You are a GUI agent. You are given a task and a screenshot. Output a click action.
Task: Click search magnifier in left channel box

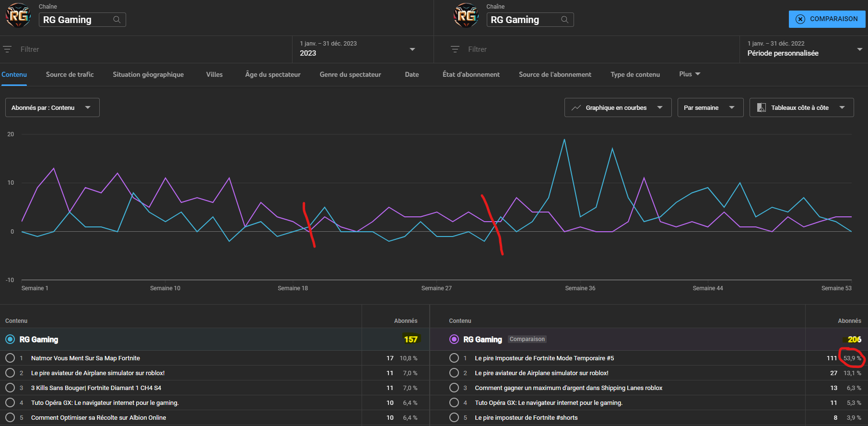pos(117,20)
